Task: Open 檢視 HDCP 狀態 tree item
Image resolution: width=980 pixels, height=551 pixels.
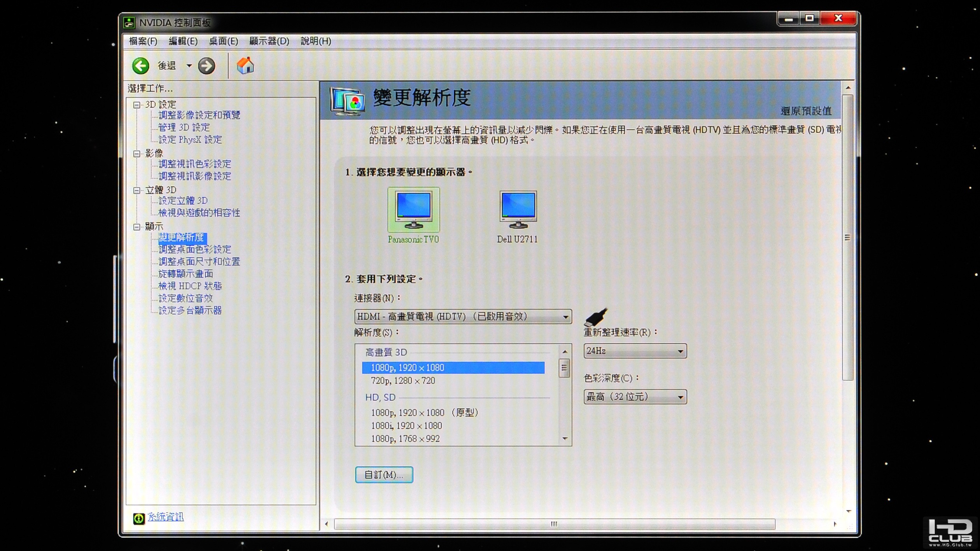Action: coord(190,286)
